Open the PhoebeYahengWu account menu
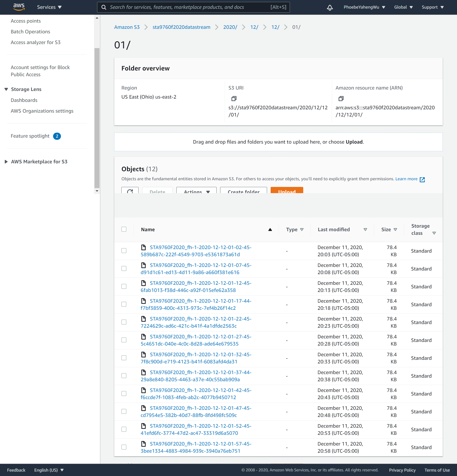 364,7
